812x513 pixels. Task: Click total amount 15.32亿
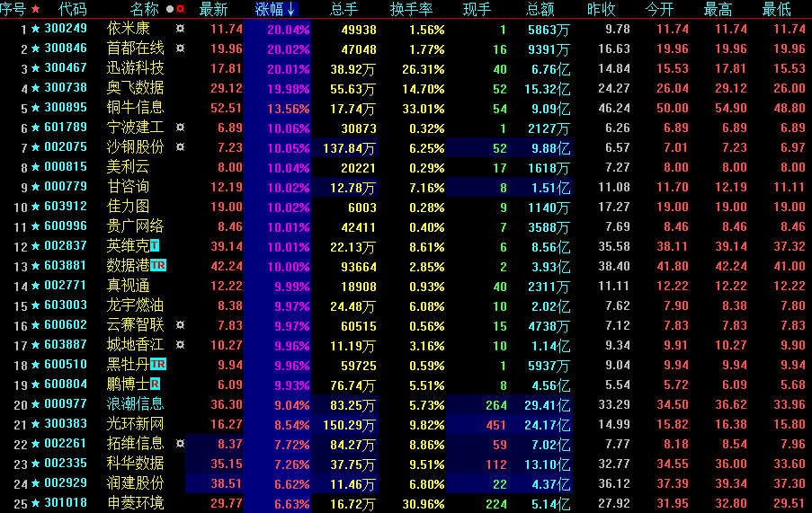548,89
